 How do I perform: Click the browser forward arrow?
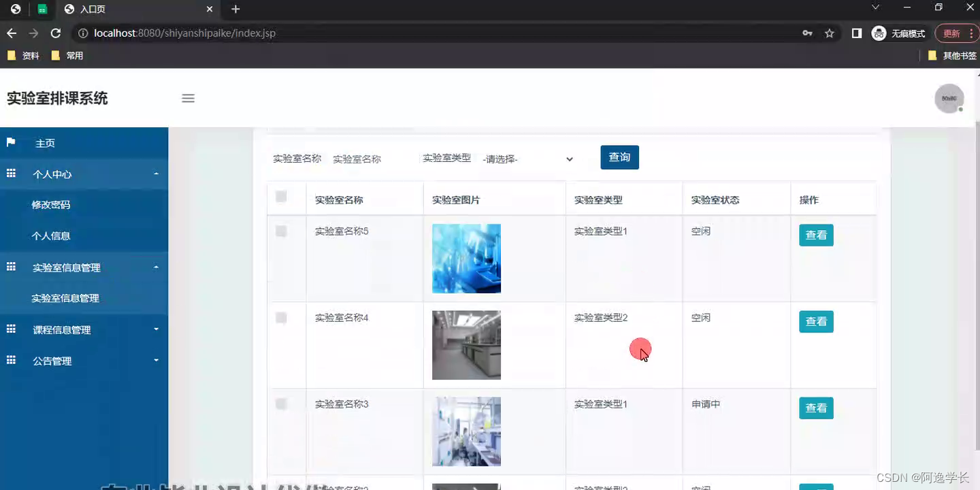pos(33,33)
